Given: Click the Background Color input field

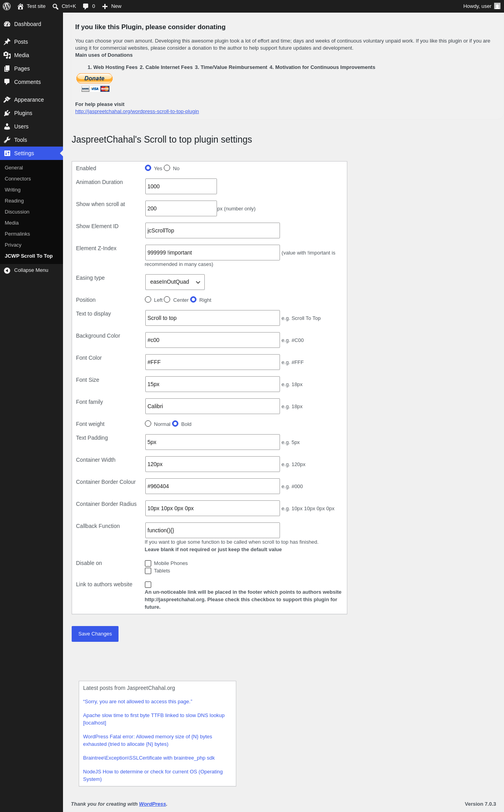Looking at the screenshot, I should 213,340.
